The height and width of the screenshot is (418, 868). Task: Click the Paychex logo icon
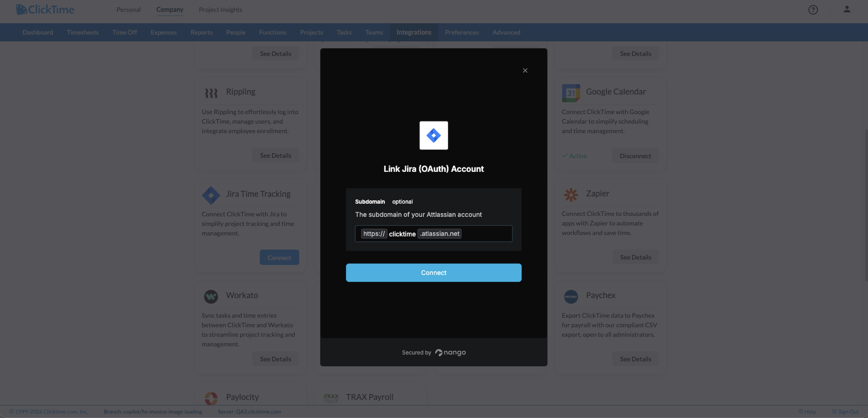click(x=571, y=296)
